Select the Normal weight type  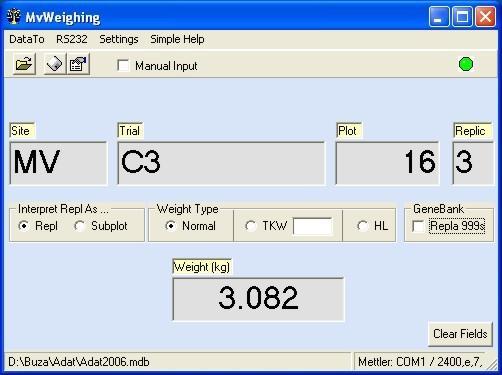point(171,226)
